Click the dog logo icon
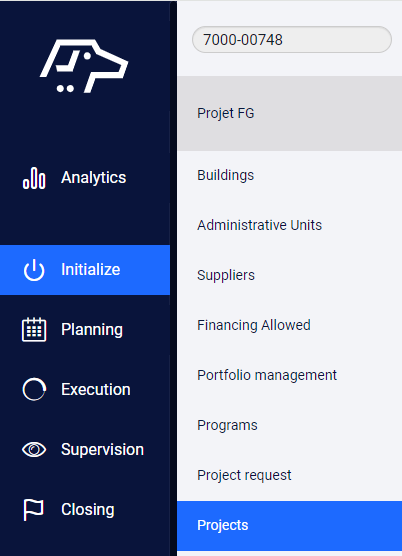 pos(84,66)
